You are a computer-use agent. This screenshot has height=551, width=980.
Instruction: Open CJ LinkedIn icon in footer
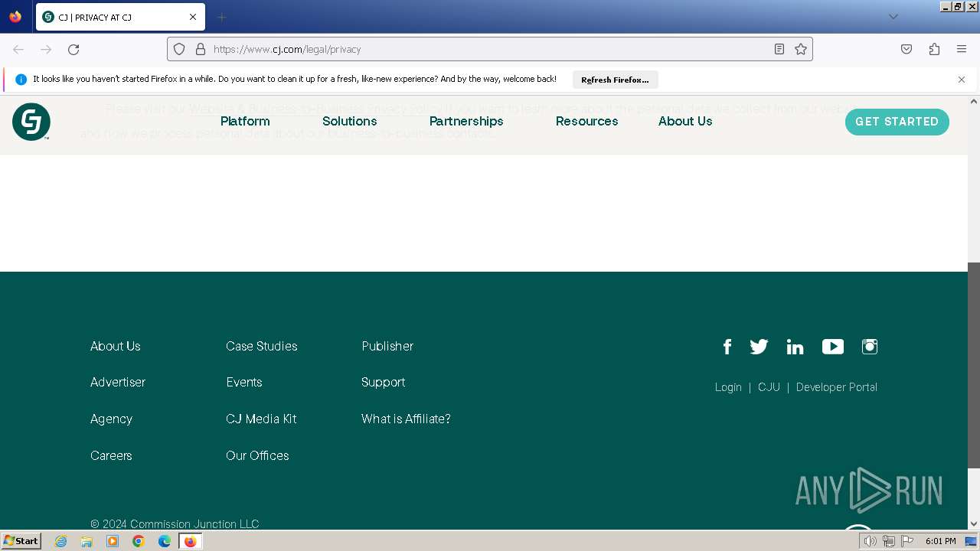point(795,347)
